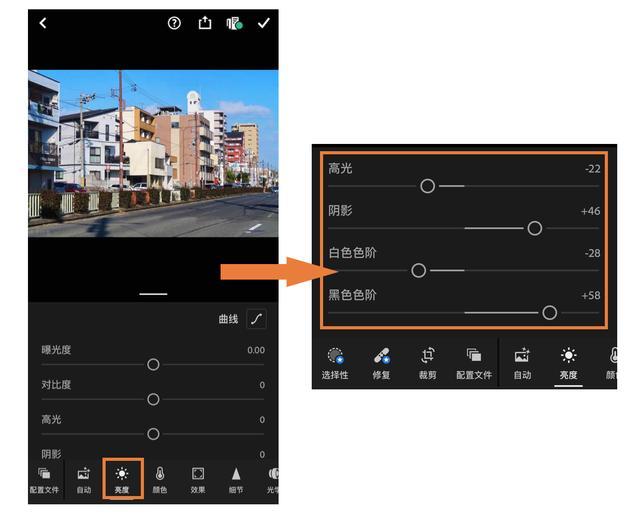Click the 曝光度 label
640x524 pixels.
click(56, 350)
